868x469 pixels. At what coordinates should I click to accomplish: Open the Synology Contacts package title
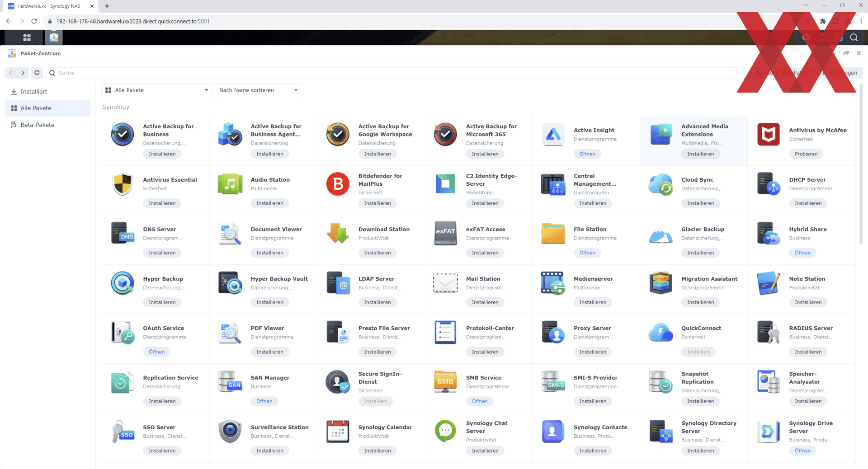click(x=600, y=427)
